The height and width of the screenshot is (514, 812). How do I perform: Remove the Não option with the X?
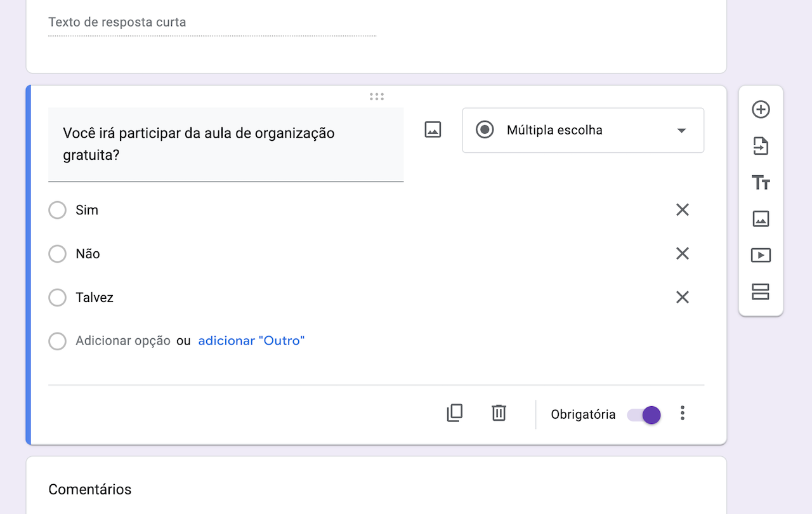(682, 253)
